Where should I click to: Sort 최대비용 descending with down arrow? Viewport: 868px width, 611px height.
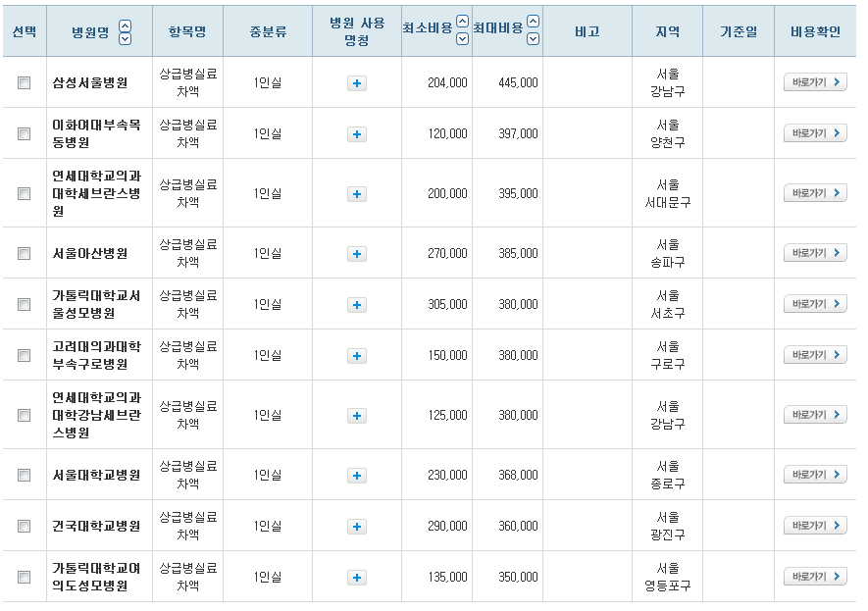(x=533, y=38)
